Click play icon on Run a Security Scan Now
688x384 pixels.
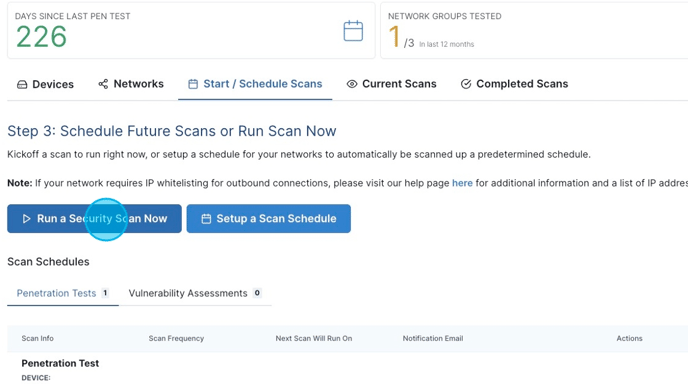pyautogui.click(x=26, y=219)
